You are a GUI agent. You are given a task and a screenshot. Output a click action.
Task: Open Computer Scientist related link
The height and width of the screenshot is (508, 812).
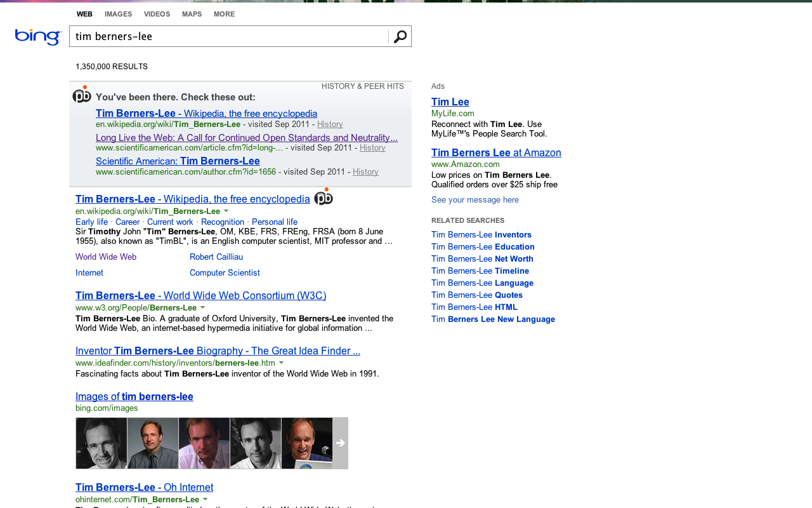pos(225,273)
